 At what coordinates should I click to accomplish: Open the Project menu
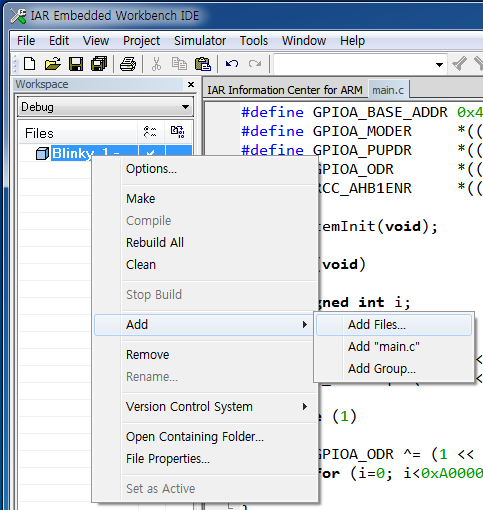pos(141,41)
